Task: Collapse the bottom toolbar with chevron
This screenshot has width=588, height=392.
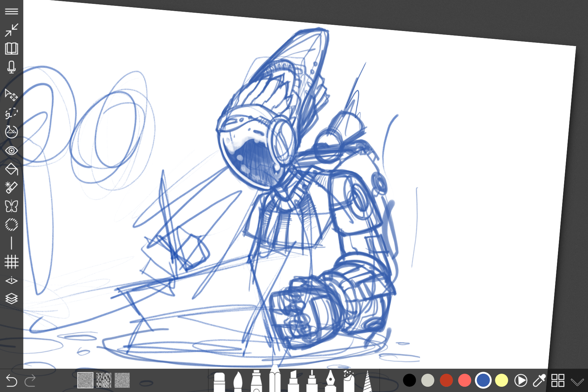Action: [577, 382]
